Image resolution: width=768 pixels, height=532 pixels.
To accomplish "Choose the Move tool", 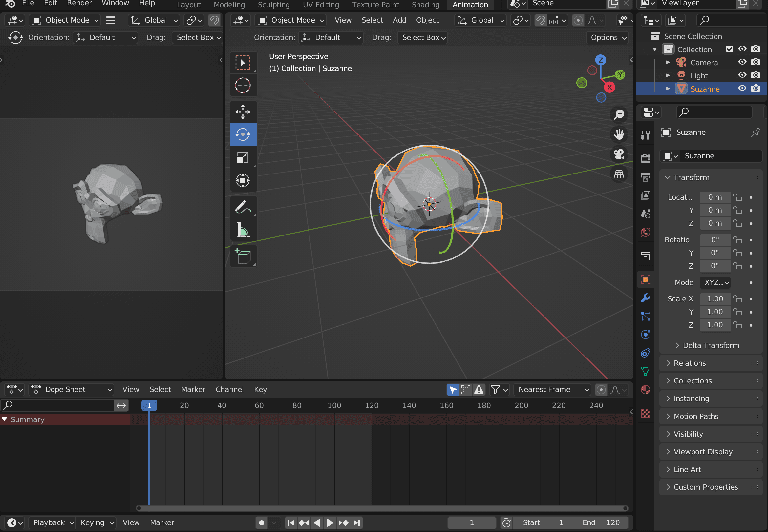I will point(243,112).
